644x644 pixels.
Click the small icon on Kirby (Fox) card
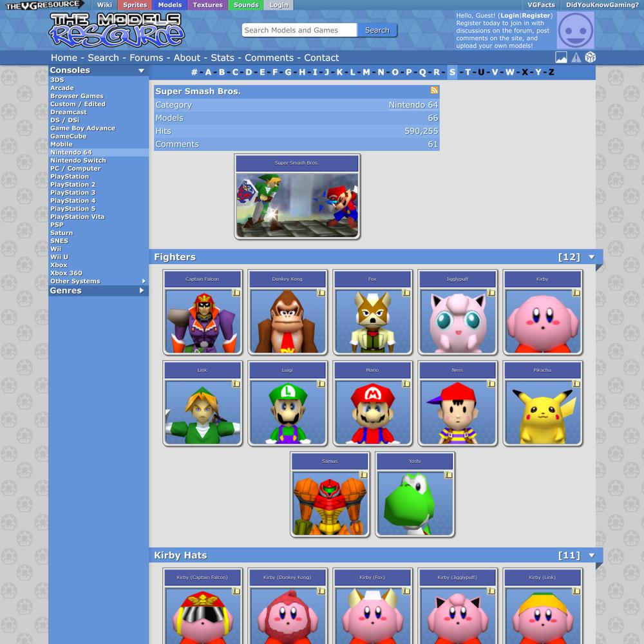click(406, 591)
